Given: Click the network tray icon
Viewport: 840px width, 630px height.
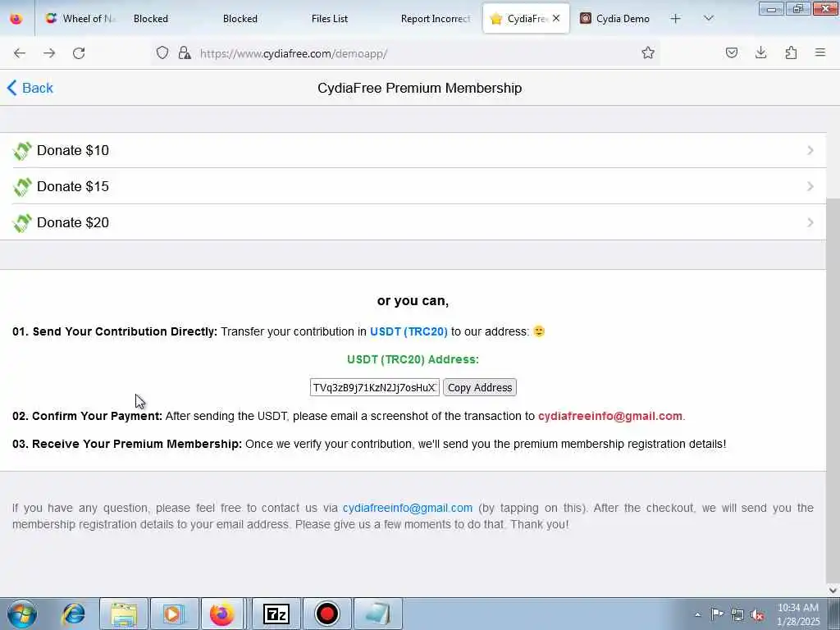Looking at the screenshot, I should (737, 615).
